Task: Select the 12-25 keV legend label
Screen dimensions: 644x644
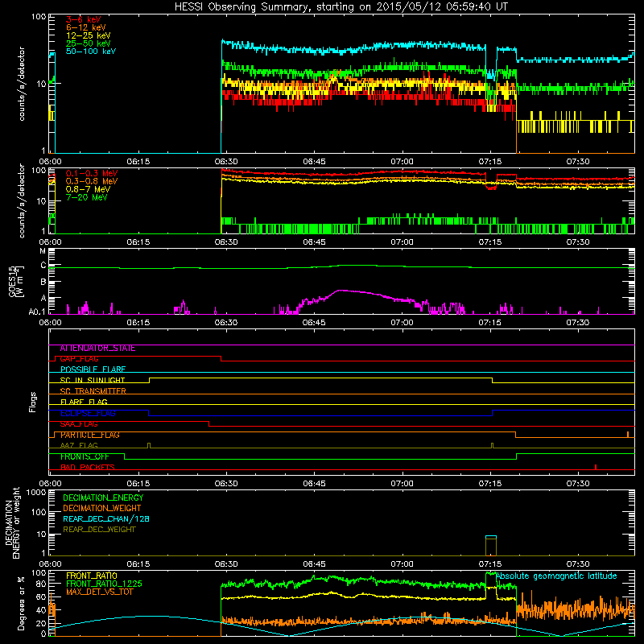Action: pyautogui.click(x=89, y=35)
